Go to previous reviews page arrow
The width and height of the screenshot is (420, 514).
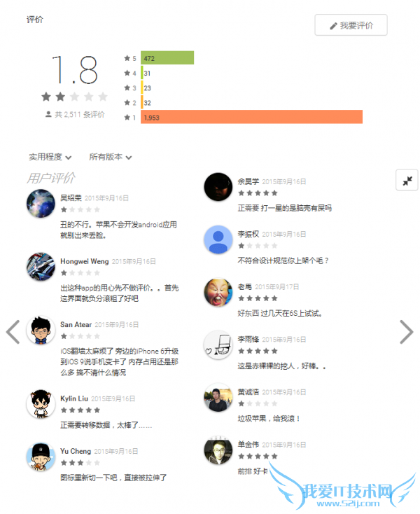point(13,332)
